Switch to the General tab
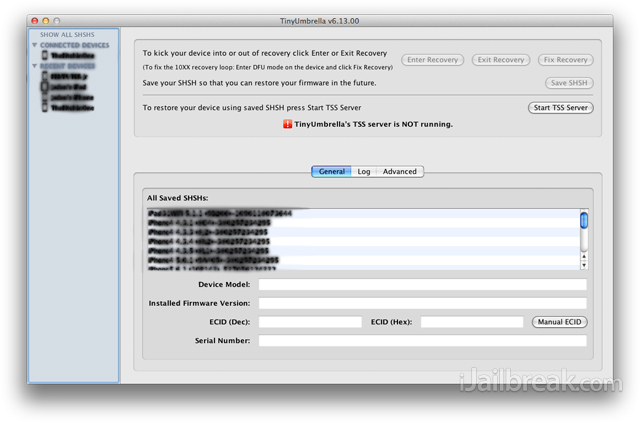This screenshot has height=423, width=640. [x=331, y=171]
